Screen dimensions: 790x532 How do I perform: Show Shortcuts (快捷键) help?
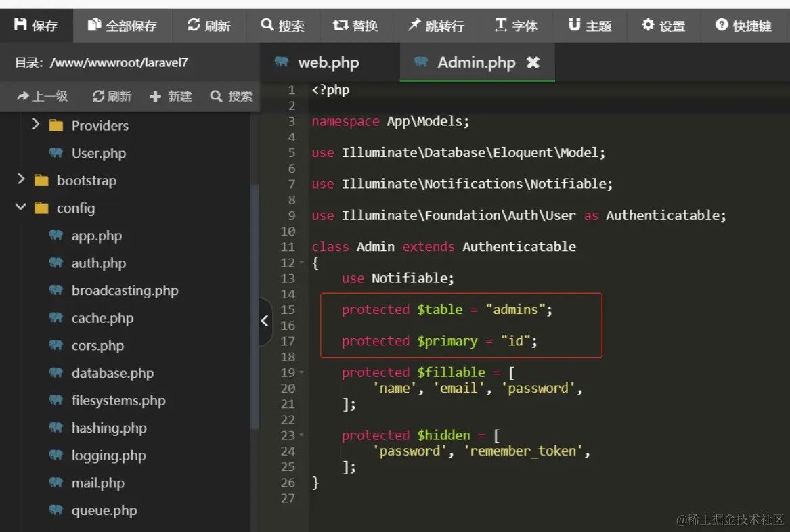[x=743, y=25]
